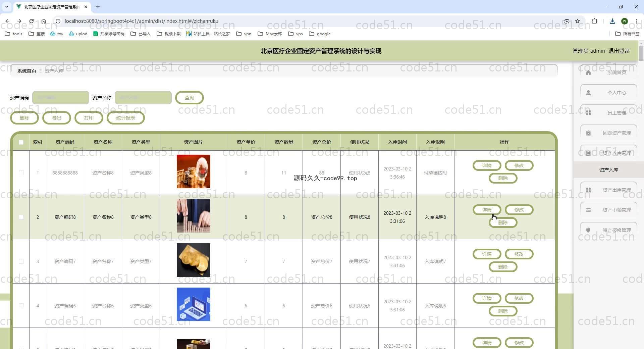644x349 pixels.
Task: Open 个人中心 in the sidebar menu
Action: [609, 93]
